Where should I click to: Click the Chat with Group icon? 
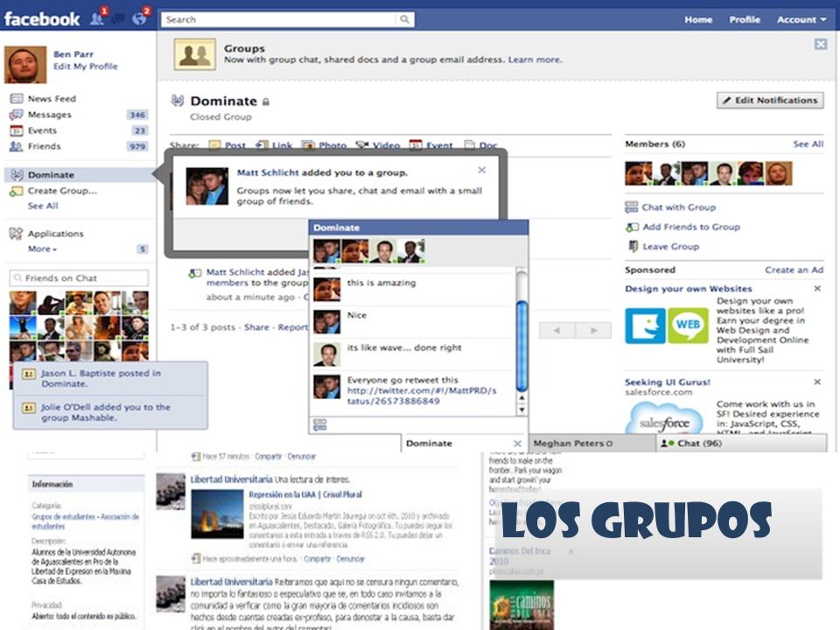632,207
